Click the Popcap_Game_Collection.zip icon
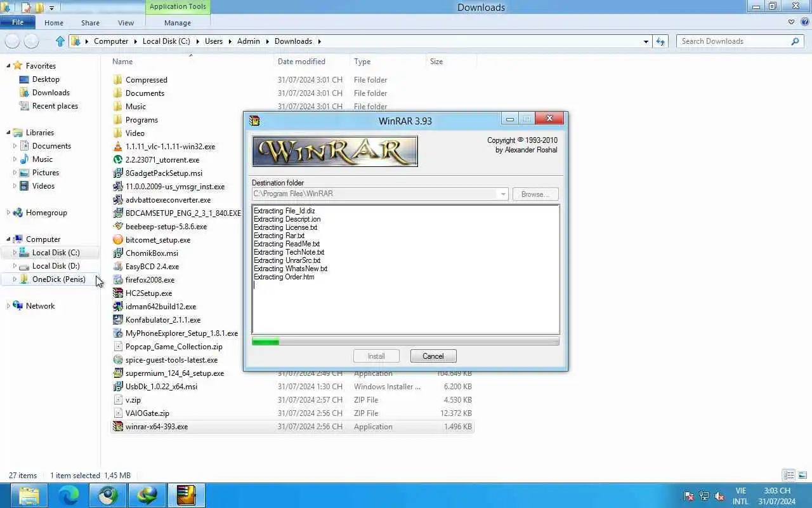The height and width of the screenshot is (508, 812). 117,347
